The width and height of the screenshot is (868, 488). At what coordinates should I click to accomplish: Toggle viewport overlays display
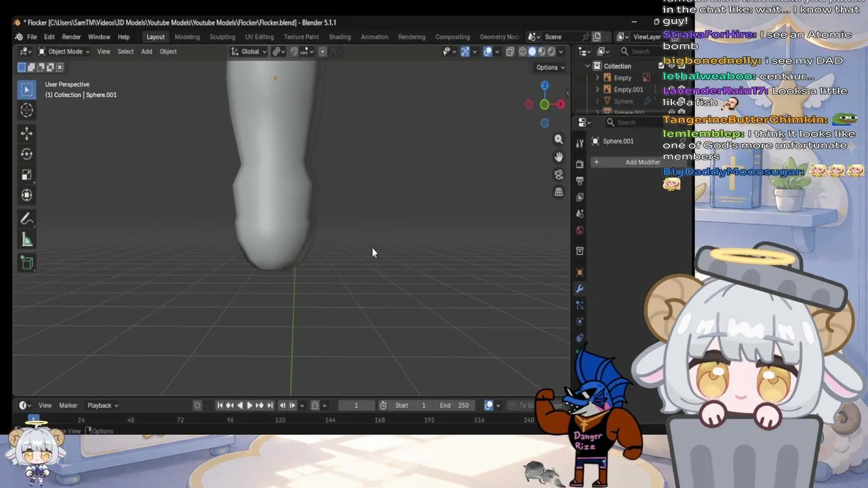(488, 52)
